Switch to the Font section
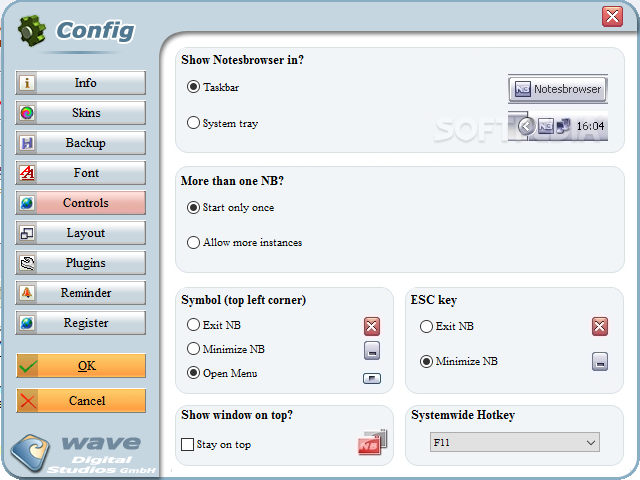The width and height of the screenshot is (640, 480). (x=80, y=173)
